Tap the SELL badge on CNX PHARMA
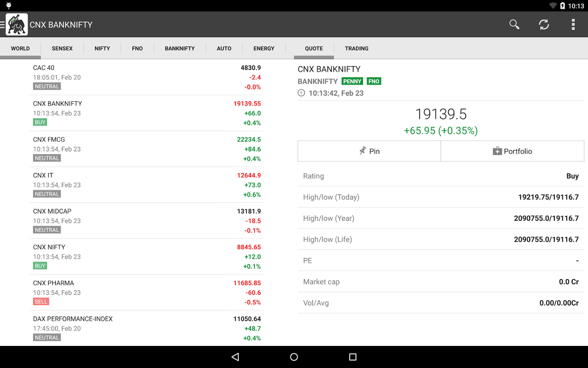 41,302
